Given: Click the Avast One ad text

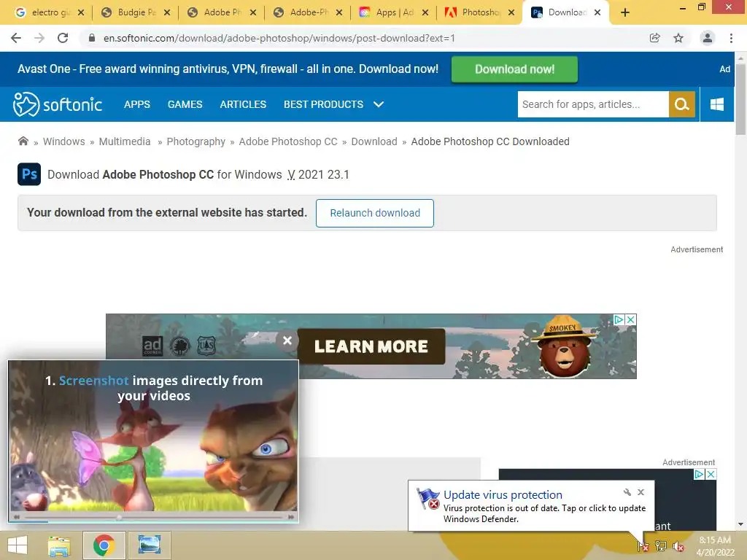Looking at the screenshot, I should coord(228,69).
